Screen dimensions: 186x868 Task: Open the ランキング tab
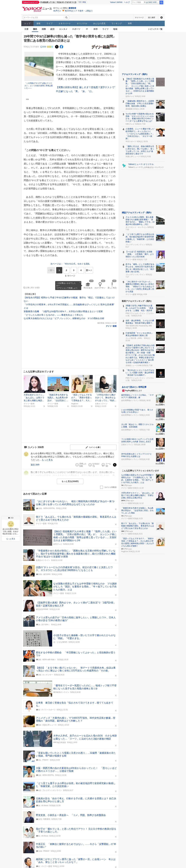click(116, 24)
